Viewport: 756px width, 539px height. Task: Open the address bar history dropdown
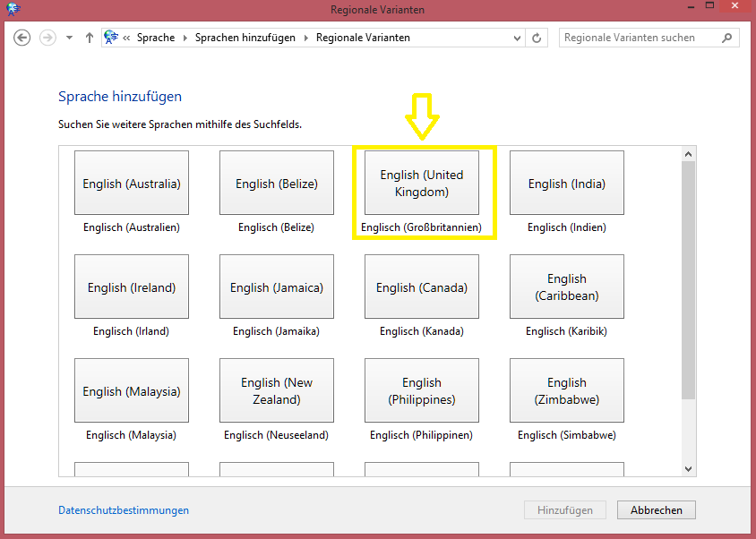517,38
